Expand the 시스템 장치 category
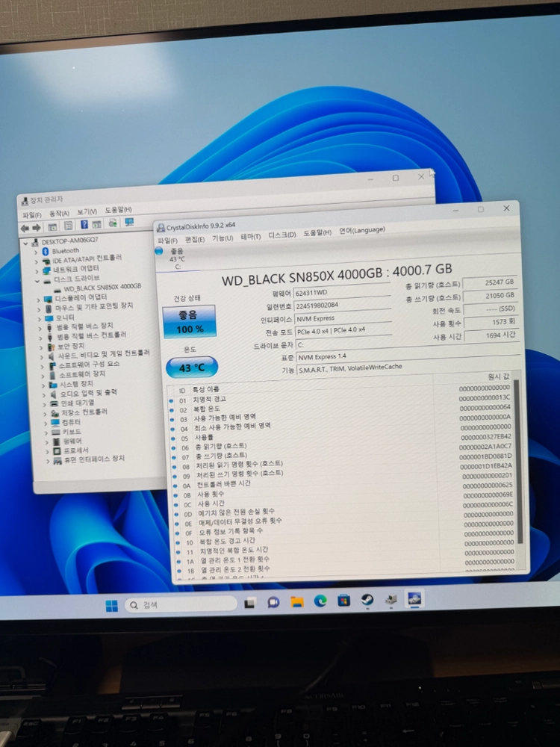Image resolution: width=560 pixels, height=747 pixels. pyautogui.click(x=43, y=385)
